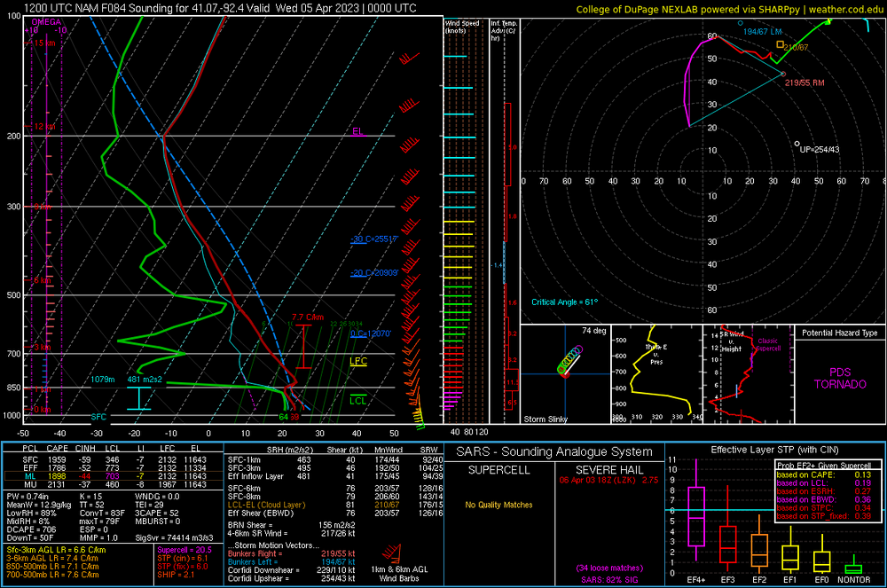Click the 'Critical Angle = 61°' text

coord(564,302)
